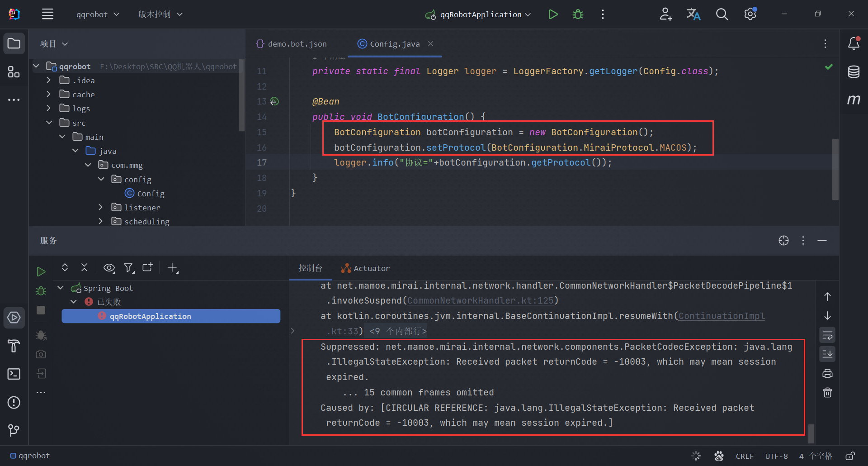
Task: Open more run actions next to debug icon
Action: coord(603,14)
